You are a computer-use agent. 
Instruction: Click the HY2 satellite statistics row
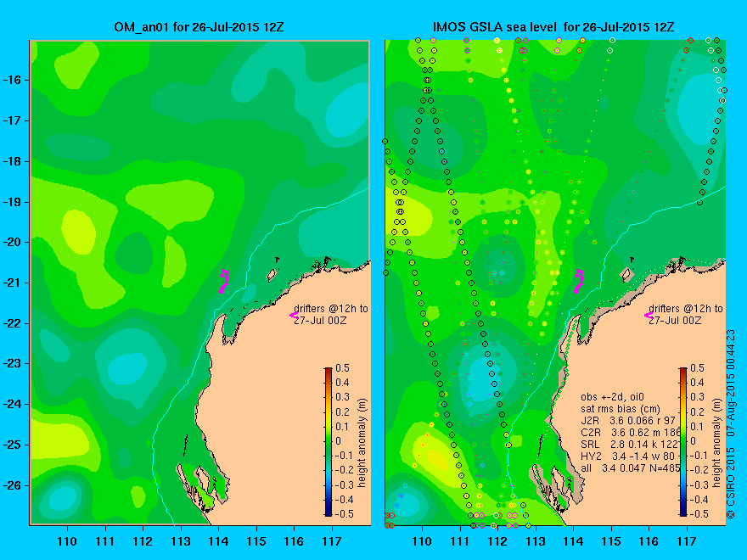(x=628, y=456)
